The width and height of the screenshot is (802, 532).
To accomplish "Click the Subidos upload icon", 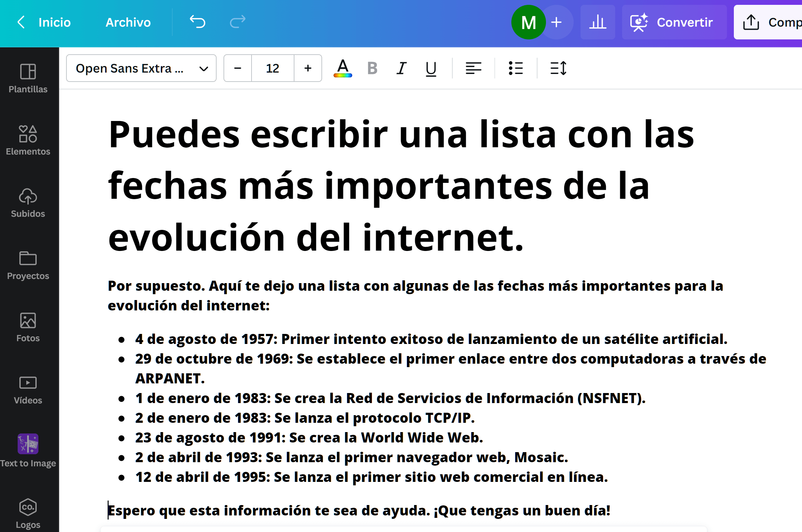I will (x=28, y=196).
